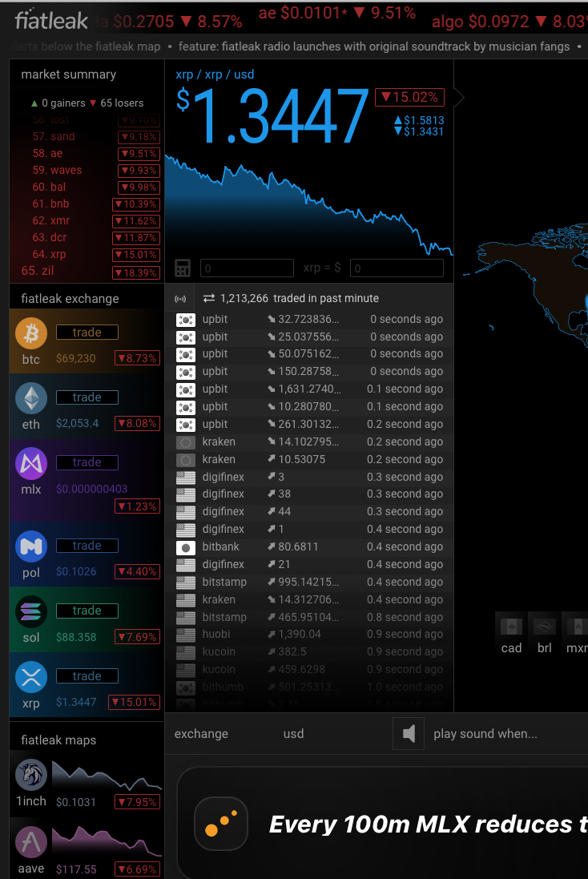This screenshot has width=588, height=879.
Task: Select 65. zil in market summary
Action: click(x=91, y=272)
